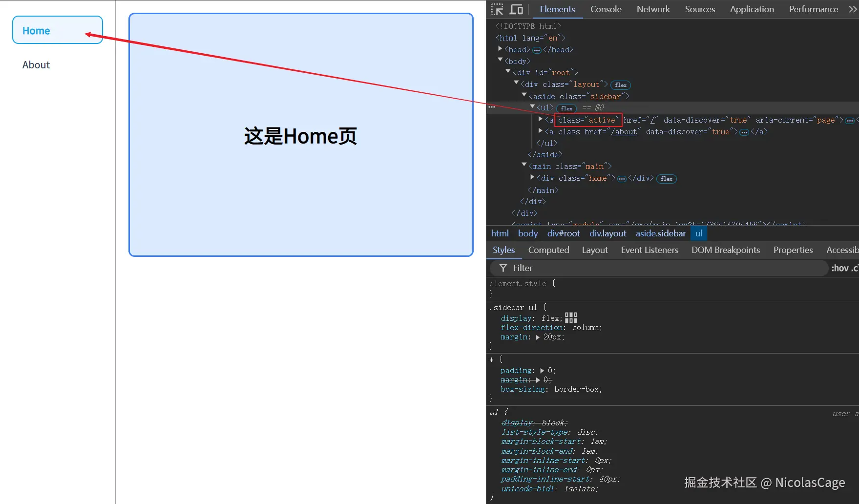Expand the padding 0 shorthand triangle
The height and width of the screenshot is (504, 859).
pyautogui.click(x=542, y=371)
